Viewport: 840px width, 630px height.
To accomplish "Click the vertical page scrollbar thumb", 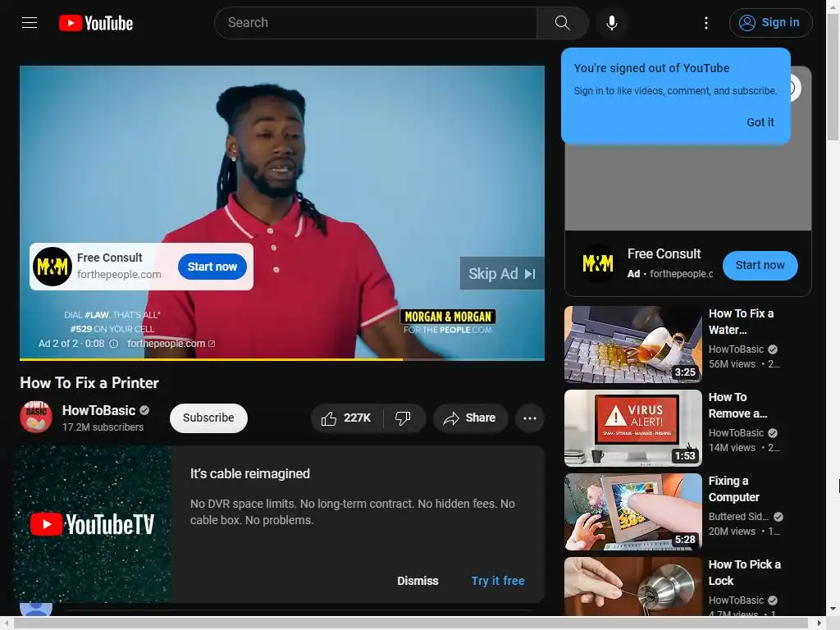I will [833, 78].
